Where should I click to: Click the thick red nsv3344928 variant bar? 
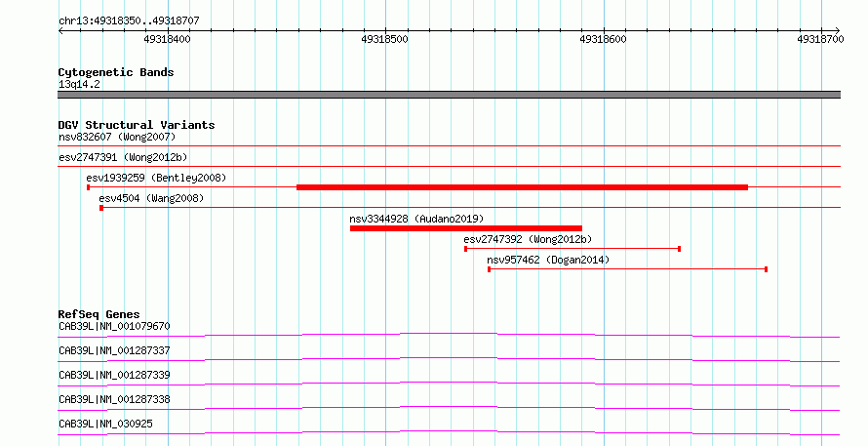pyautogui.click(x=466, y=228)
